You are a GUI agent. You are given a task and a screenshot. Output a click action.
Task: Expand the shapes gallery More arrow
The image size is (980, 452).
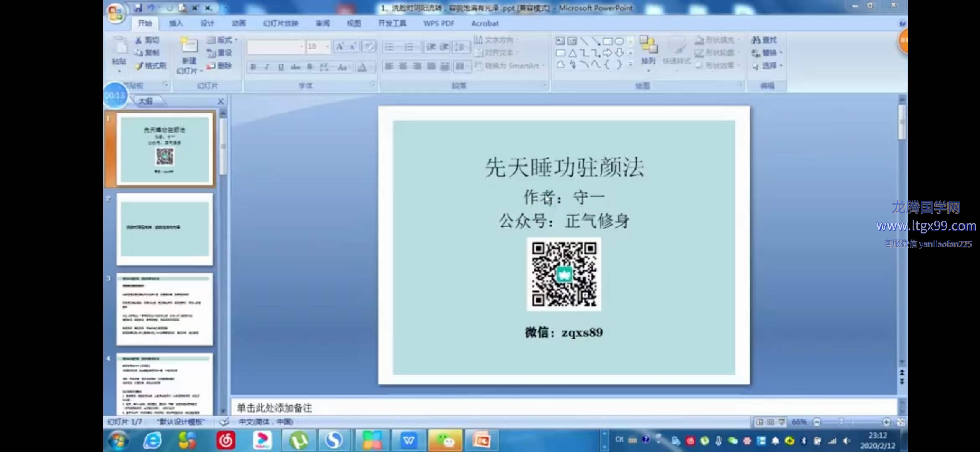pos(630,64)
